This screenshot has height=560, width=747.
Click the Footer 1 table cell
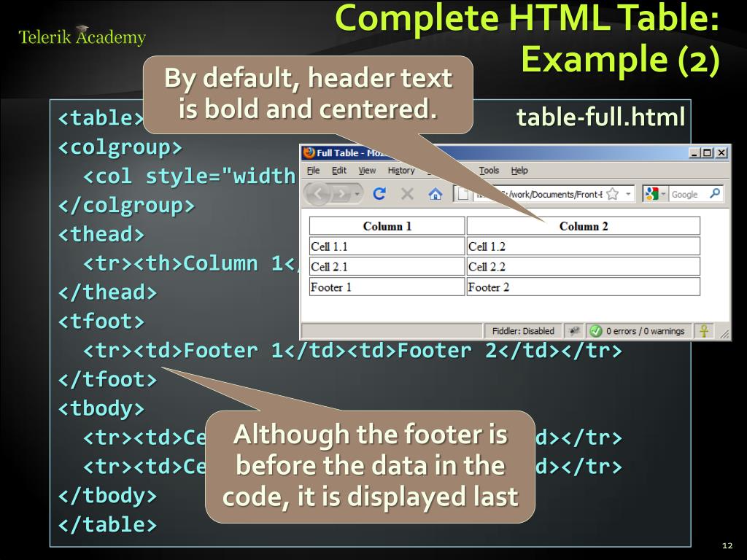pos(387,287)
